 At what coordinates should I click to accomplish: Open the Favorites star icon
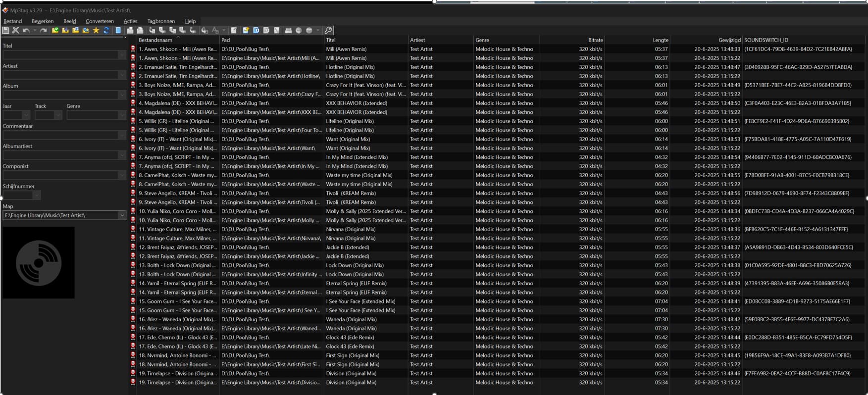pos(96,30)
